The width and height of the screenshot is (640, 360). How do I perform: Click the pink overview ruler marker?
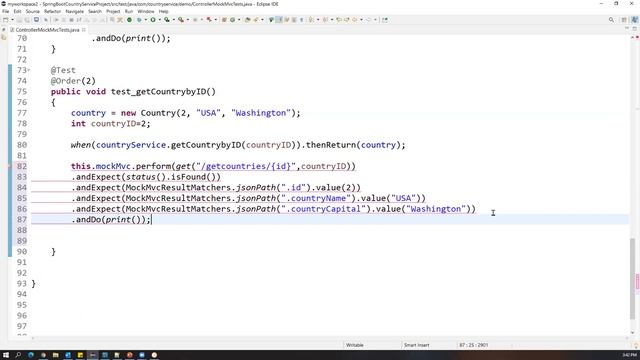click(637, 282)
